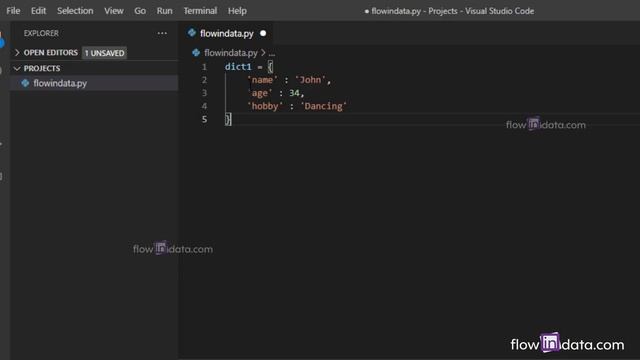Open the Edit menu
This screenshot has width=640, height=360.
pyautogui.click(x=38, y=11)
